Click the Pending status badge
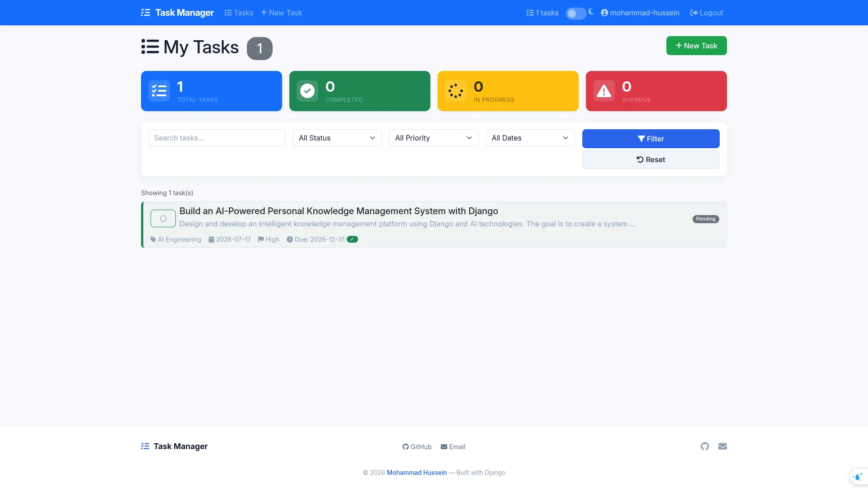Viewport: 868px width, 488px height. pyautogui.click(x=706, y=219)
